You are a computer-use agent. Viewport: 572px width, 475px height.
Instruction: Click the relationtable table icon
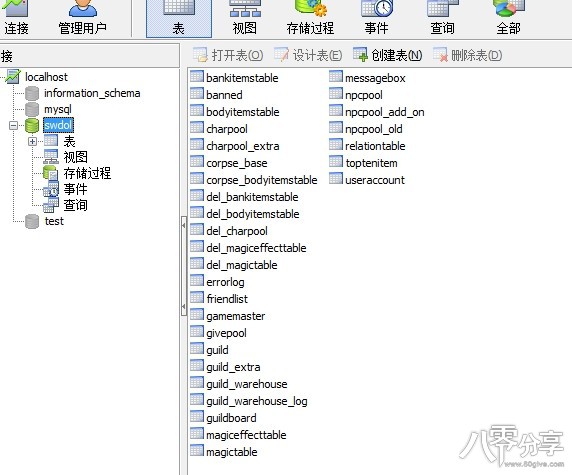coord(336,145)
